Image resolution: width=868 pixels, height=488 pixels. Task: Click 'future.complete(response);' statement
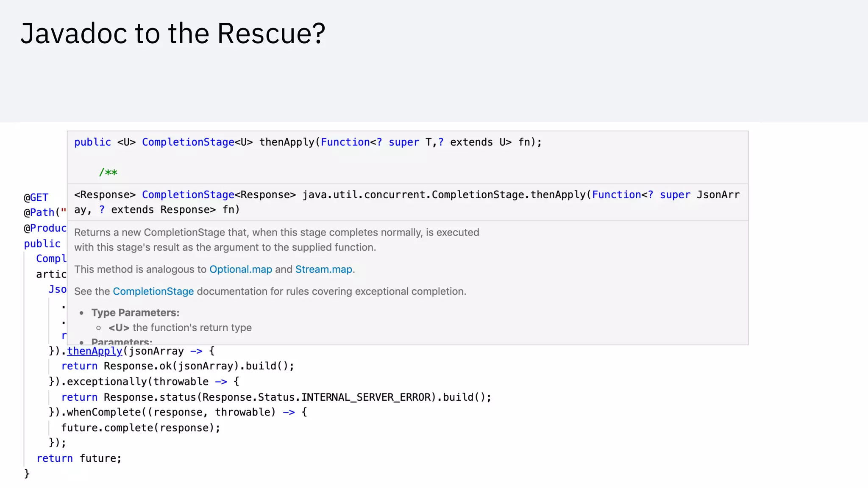(x=141, y=428)
